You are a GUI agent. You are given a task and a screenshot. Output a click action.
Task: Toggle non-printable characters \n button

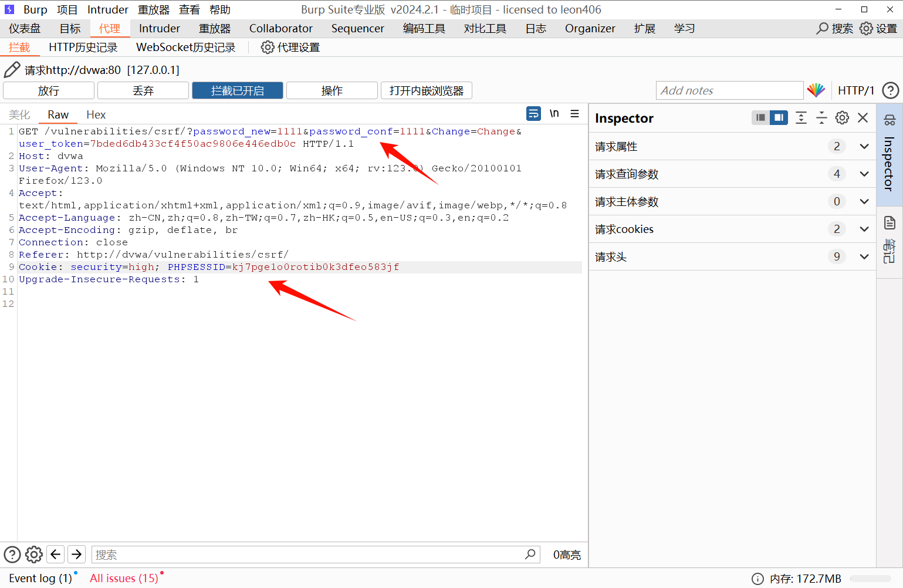pyautogui.click(x=554, y=114)
